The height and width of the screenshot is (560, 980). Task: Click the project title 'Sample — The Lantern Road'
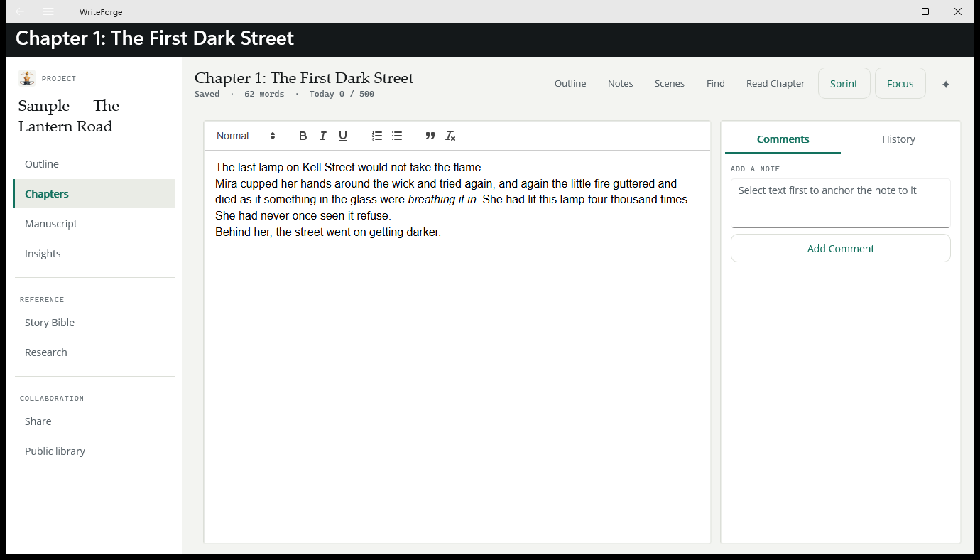(69, 116)
